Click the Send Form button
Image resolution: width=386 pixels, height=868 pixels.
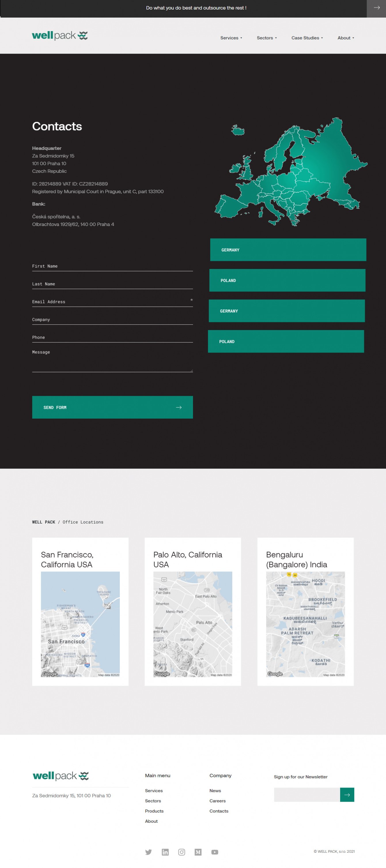pos(113,407)
